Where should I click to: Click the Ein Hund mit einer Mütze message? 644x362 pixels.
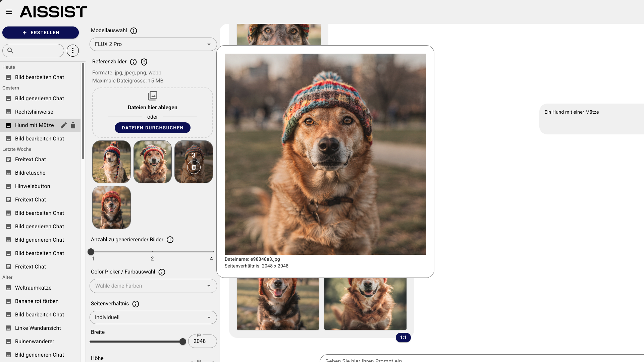592,119
